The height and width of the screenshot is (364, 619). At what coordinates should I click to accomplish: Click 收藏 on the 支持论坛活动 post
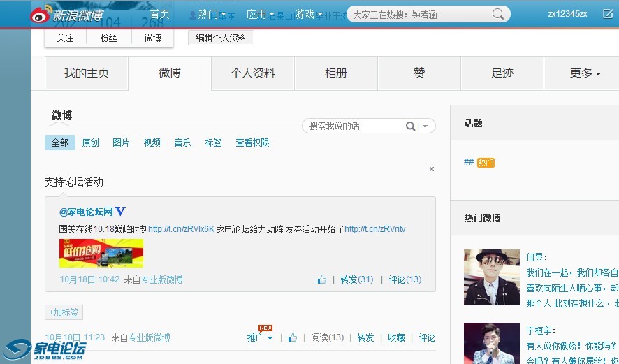point(396,337)
